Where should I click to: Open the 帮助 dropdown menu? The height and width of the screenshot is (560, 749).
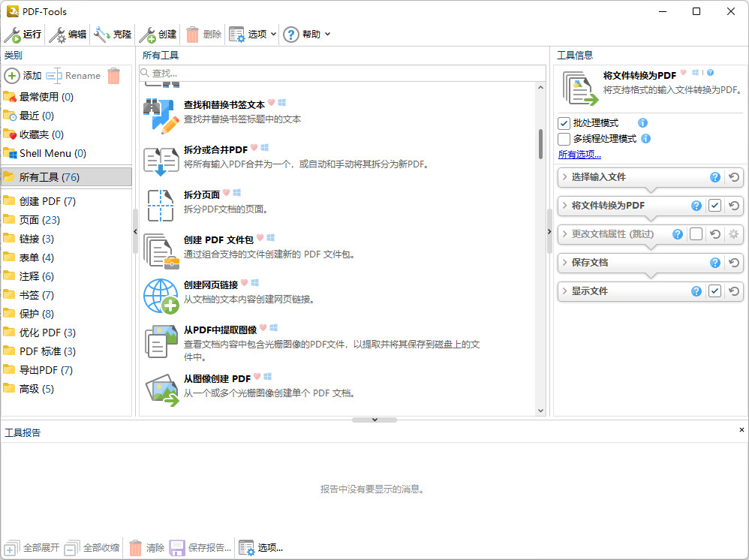tap(328, 35)
